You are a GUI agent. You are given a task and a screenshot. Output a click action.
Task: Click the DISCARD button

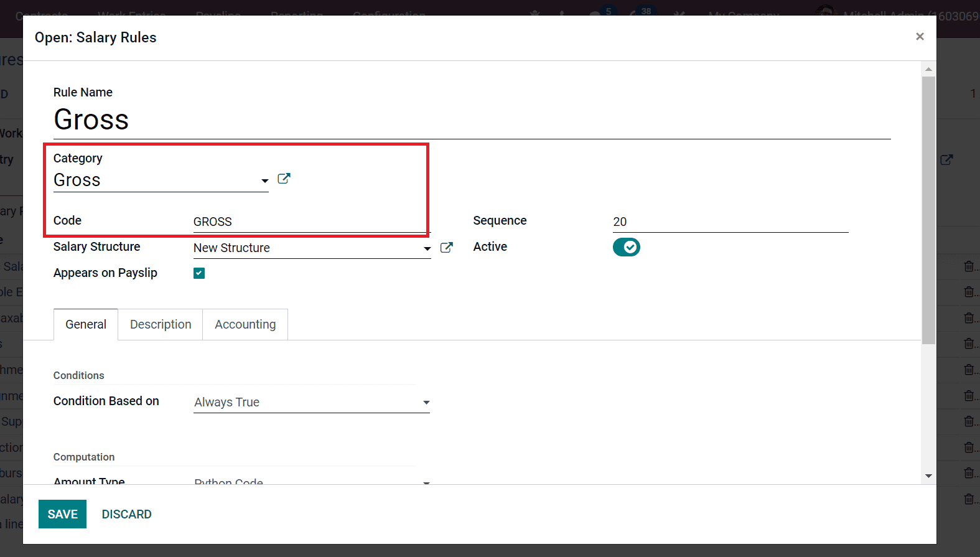(x=127, y=514)
